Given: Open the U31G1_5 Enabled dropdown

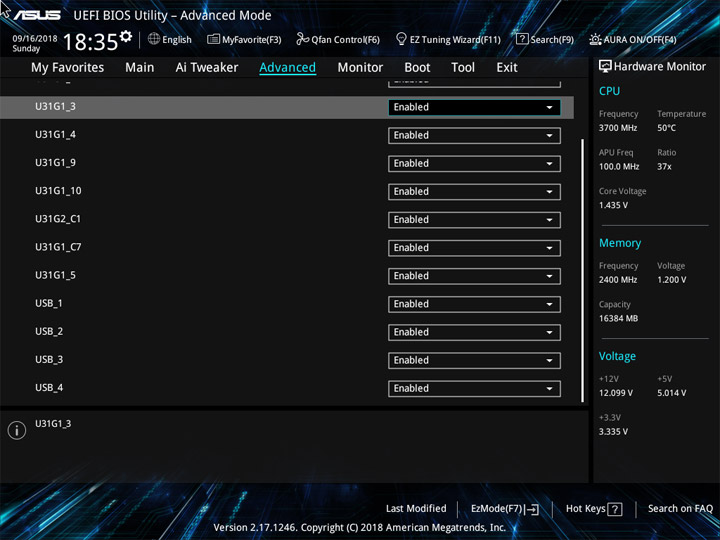Looking at the screenshot, I should click(474, 276).
